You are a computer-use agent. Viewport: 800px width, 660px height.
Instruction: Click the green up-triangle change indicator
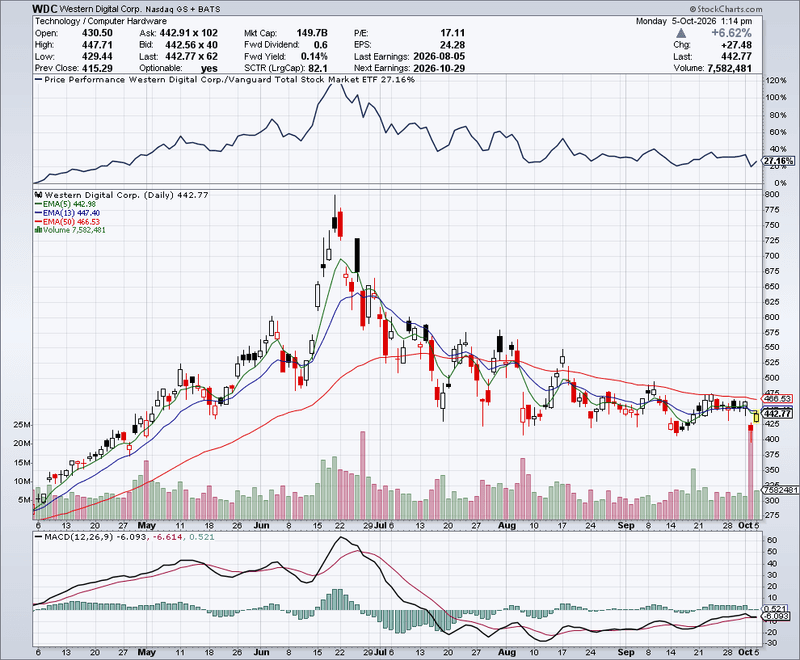[681, 33]
